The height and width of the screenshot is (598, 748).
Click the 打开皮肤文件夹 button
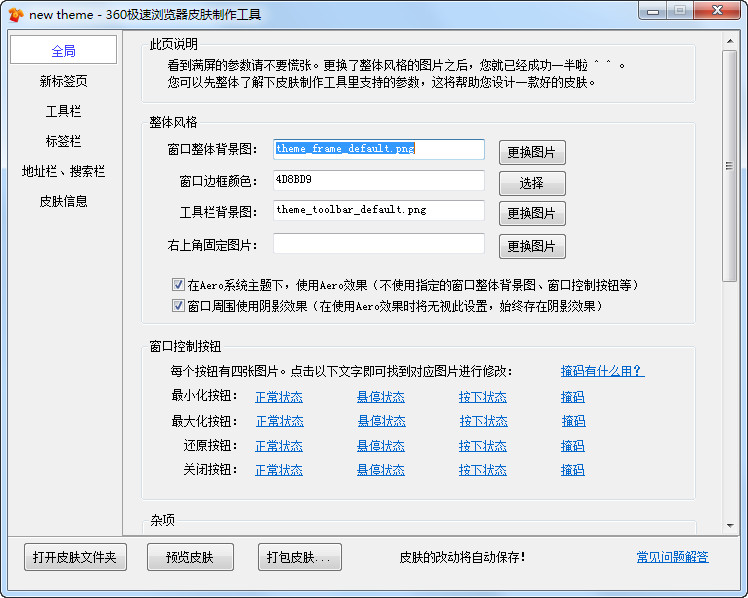[x=75, y=557]
